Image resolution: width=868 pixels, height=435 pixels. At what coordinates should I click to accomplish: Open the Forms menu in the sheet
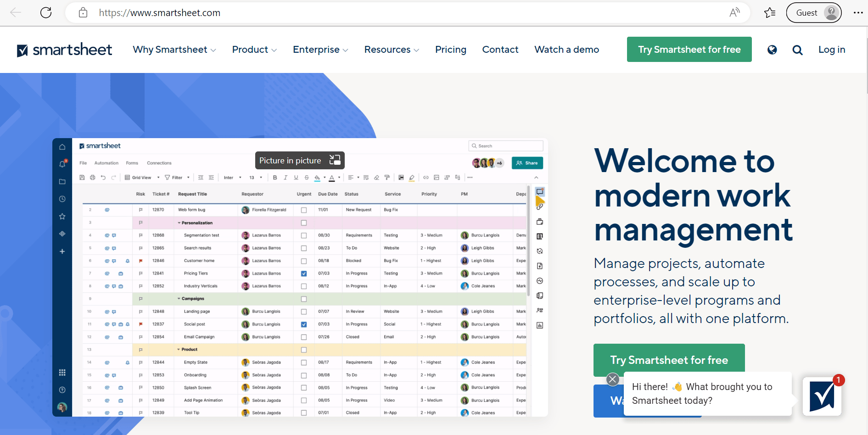point(132,163)
